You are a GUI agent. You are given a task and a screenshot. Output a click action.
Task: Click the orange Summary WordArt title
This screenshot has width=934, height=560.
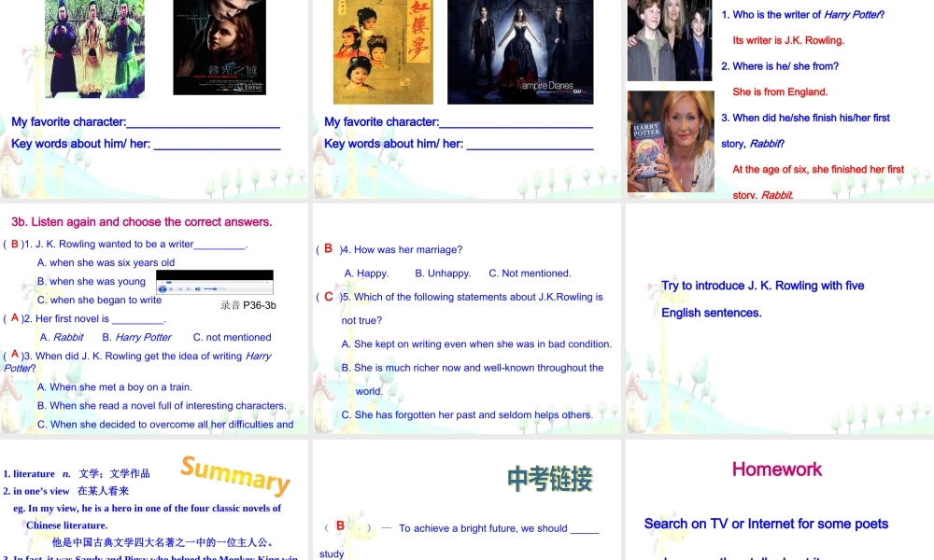[x=235, y=475]
